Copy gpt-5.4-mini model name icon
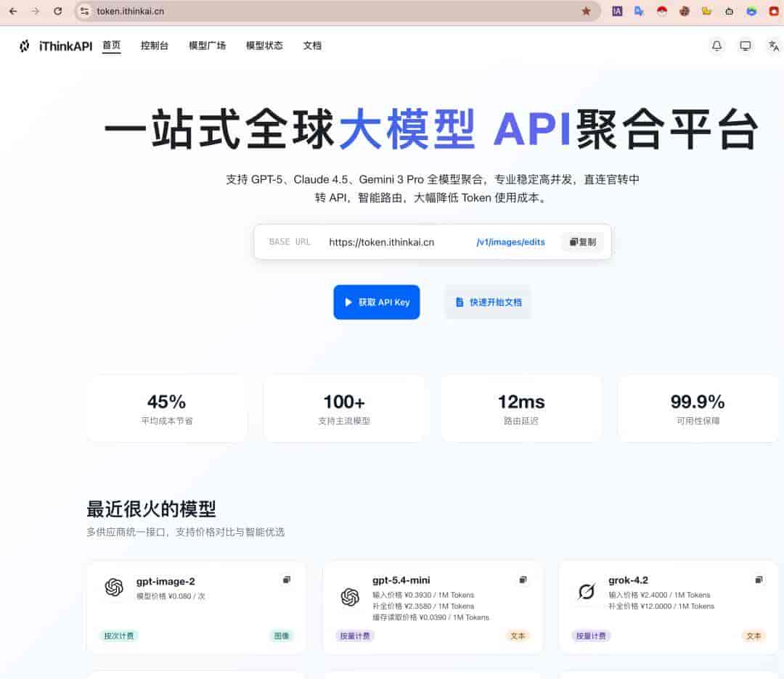The width and height of the screenshot is (784, 679). (523, 580)
